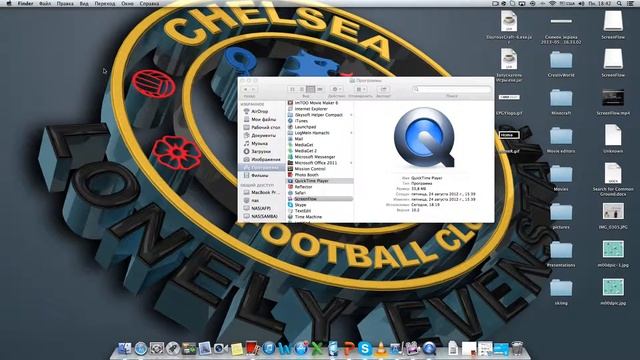640x360 pixels.
Task: Open the arrange-by dropdown in Finder toolbar
Action: (360, 89)
